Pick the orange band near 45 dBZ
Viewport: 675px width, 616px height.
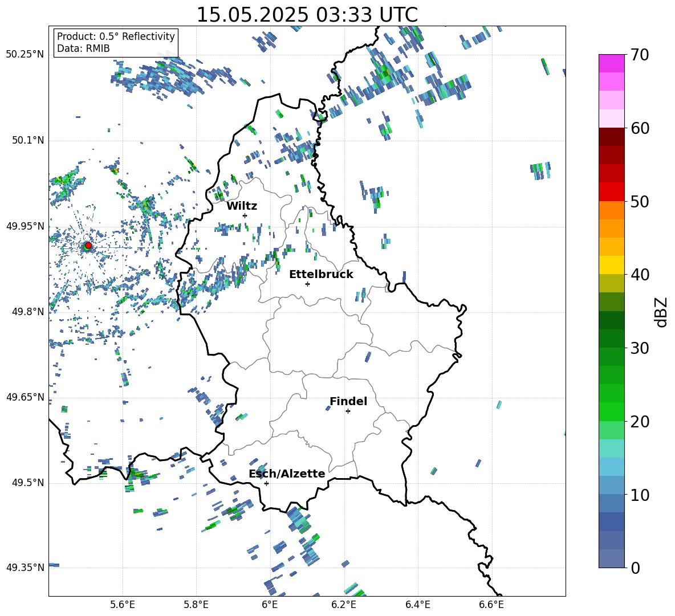pyautogui.click(x=611, y=229)
